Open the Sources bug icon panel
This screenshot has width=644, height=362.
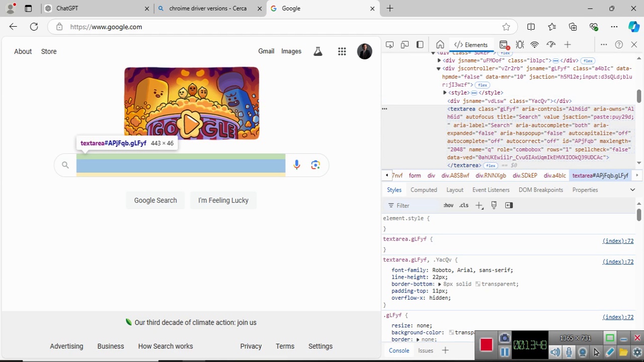point(520,45)
